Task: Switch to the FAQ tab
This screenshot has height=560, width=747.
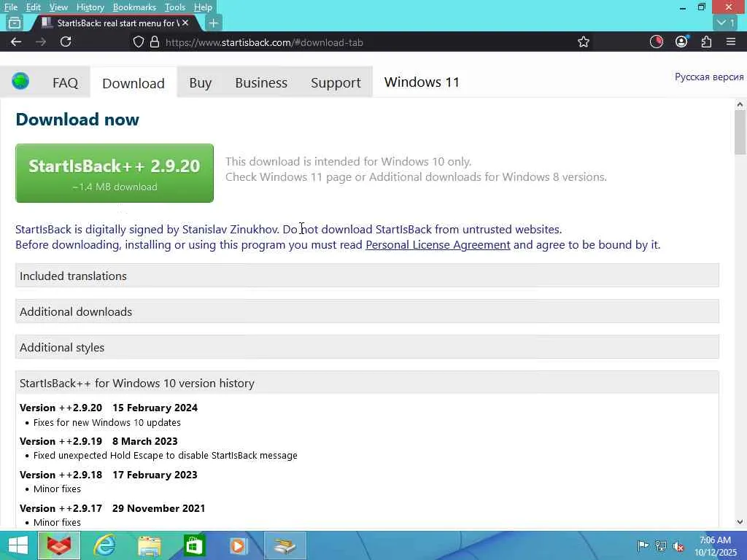Action: [65, 82]
